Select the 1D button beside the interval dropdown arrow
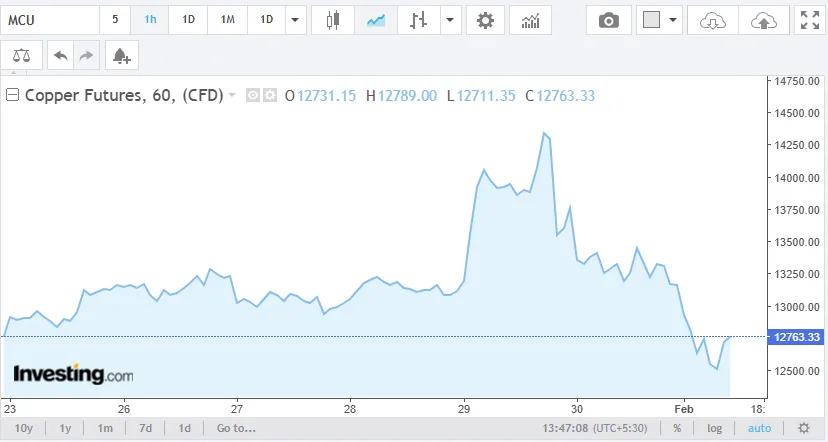The height and width of the screenshot is (442, 828). 267,20
